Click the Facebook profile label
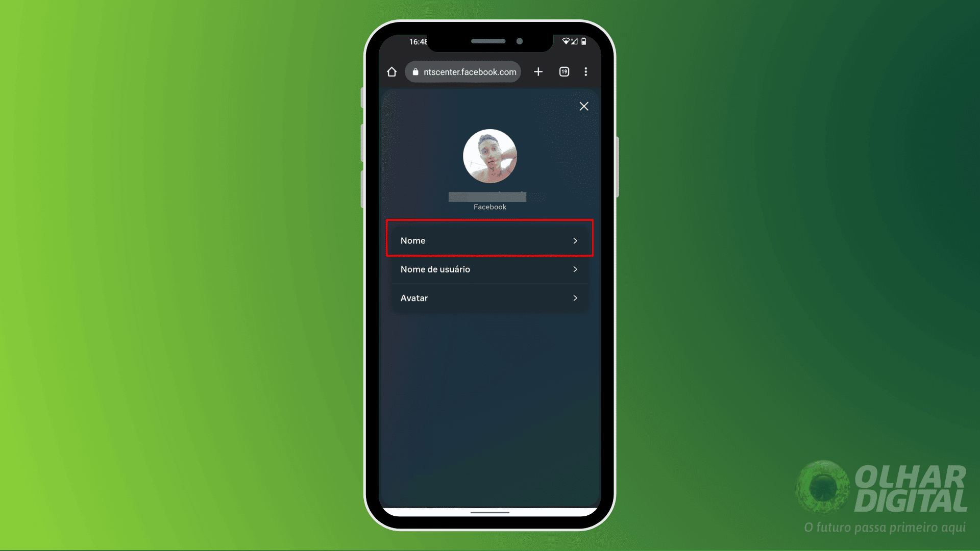Screen dimensions: 980x551 tap(489, 207)
